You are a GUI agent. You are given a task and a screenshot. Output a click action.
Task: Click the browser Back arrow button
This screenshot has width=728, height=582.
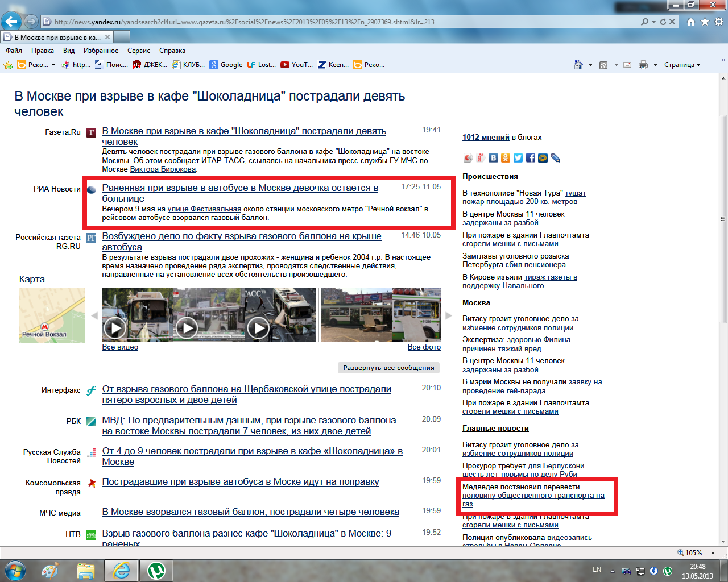11,22
